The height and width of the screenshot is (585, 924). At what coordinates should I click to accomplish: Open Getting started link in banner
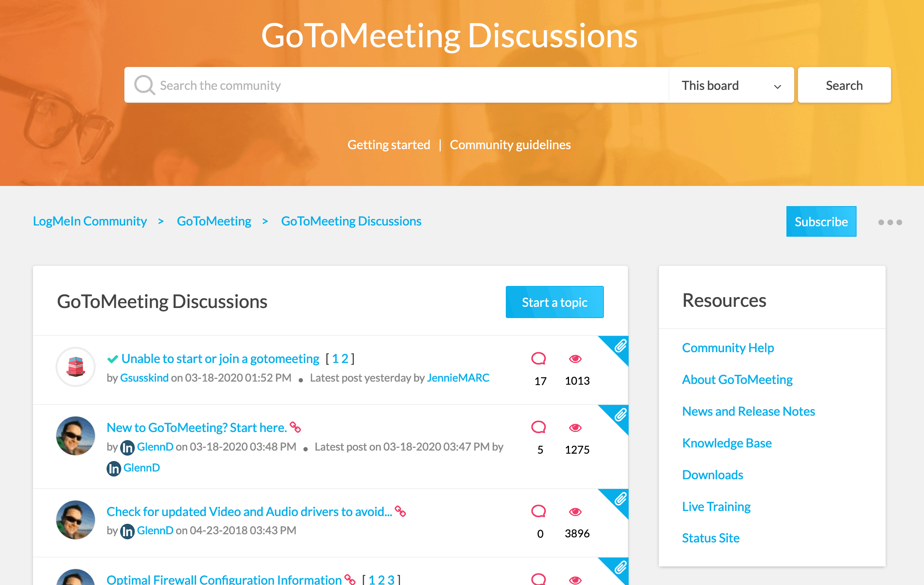[389, 145]
